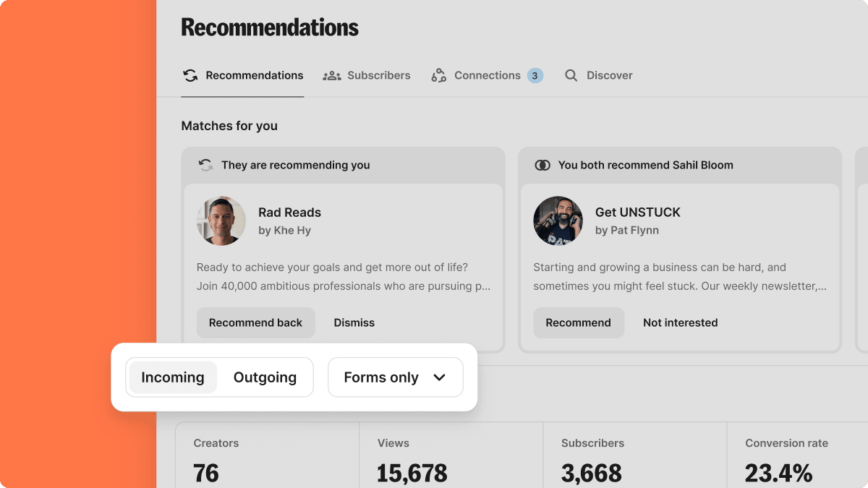
Task: Expand filter using the chevron arrow
Action: (439, 377)
